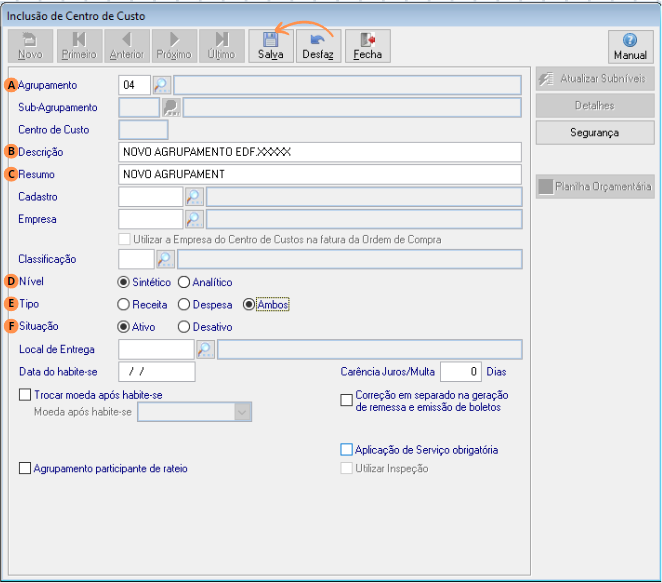Click the Classificação code field

point(136,259)
